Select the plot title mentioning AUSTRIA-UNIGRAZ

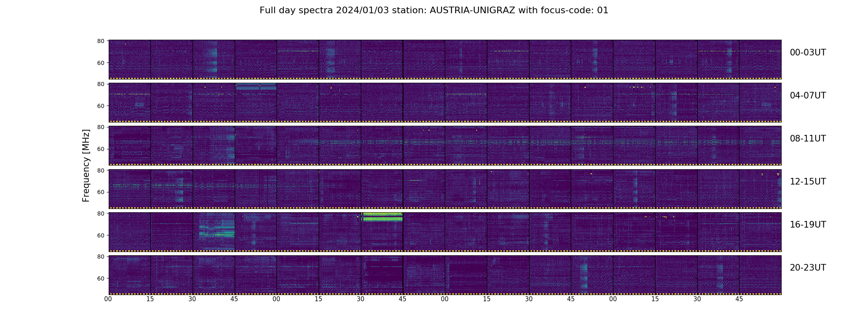[x=434, y=10]
